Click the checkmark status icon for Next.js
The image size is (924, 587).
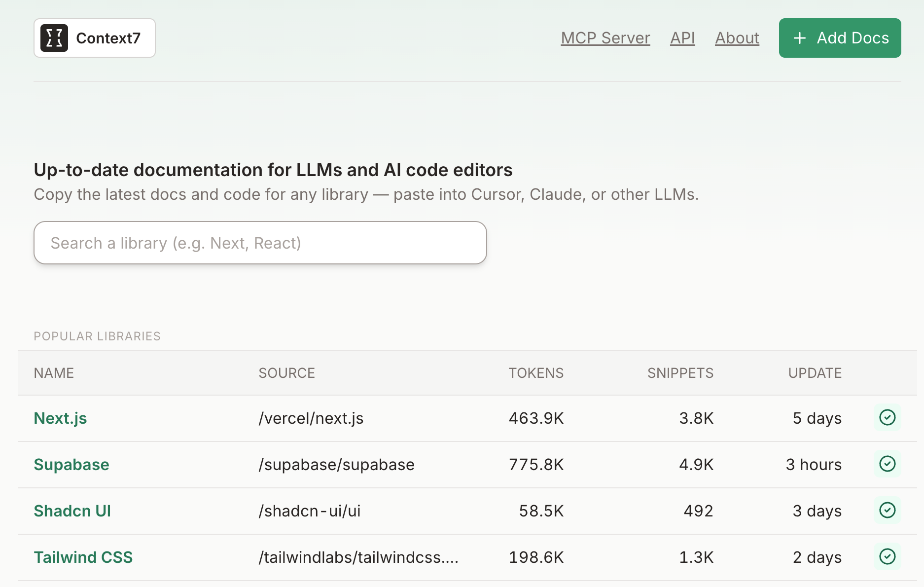point(887,418)
